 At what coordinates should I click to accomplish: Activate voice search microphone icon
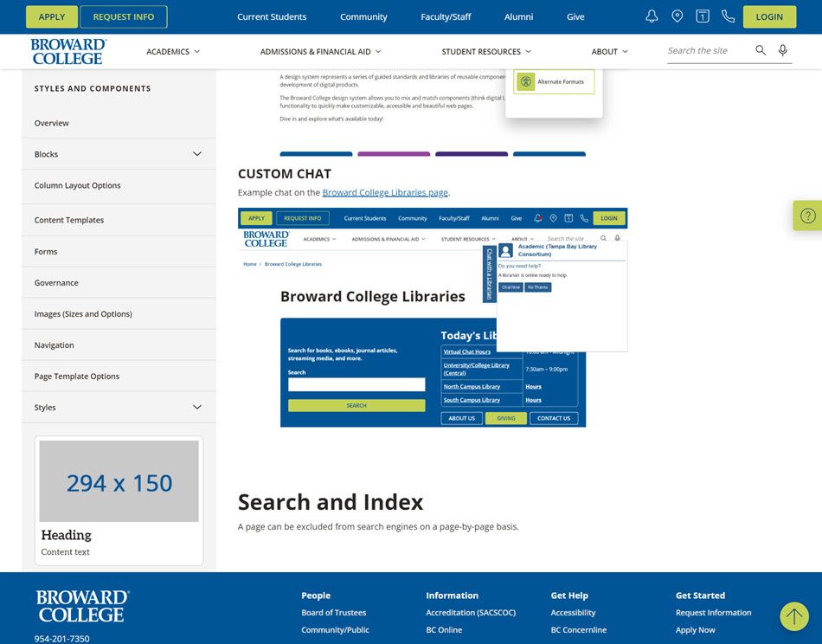[x=783, y=50]
